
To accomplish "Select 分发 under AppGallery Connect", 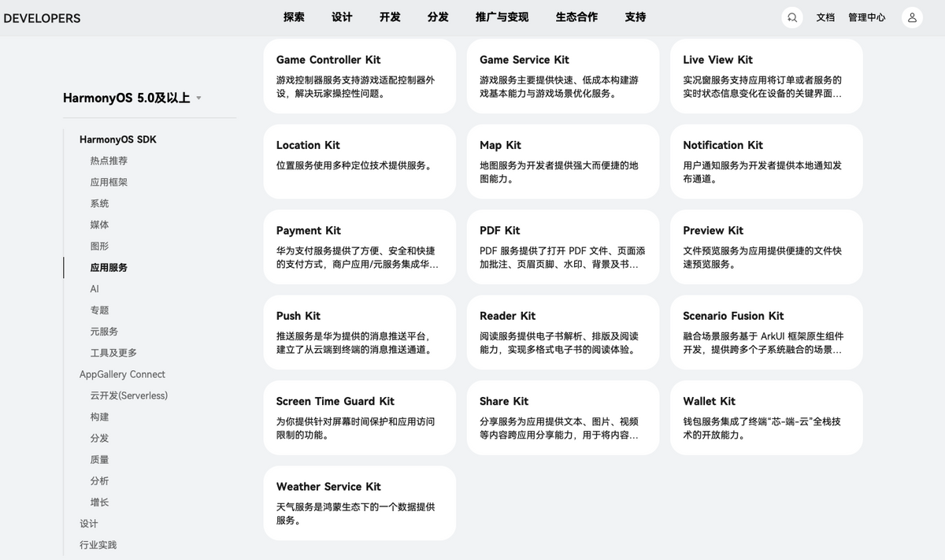I will click(x=99, y=438).
